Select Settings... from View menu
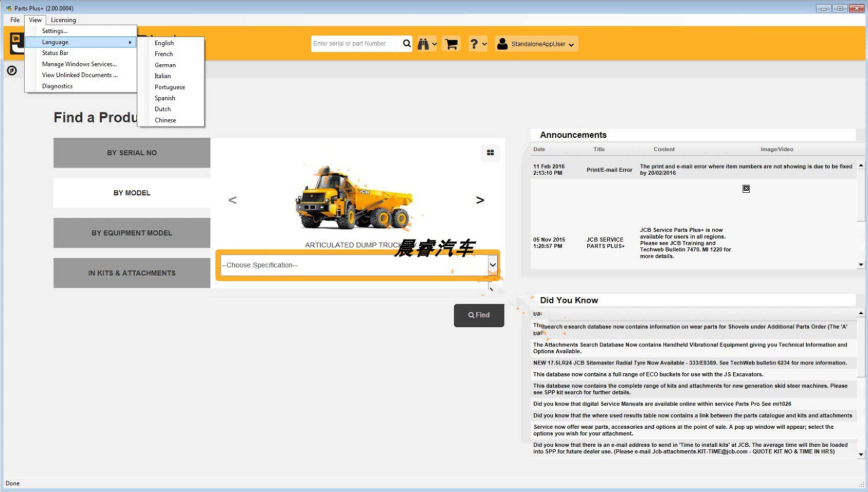 (x=81, y=31)
